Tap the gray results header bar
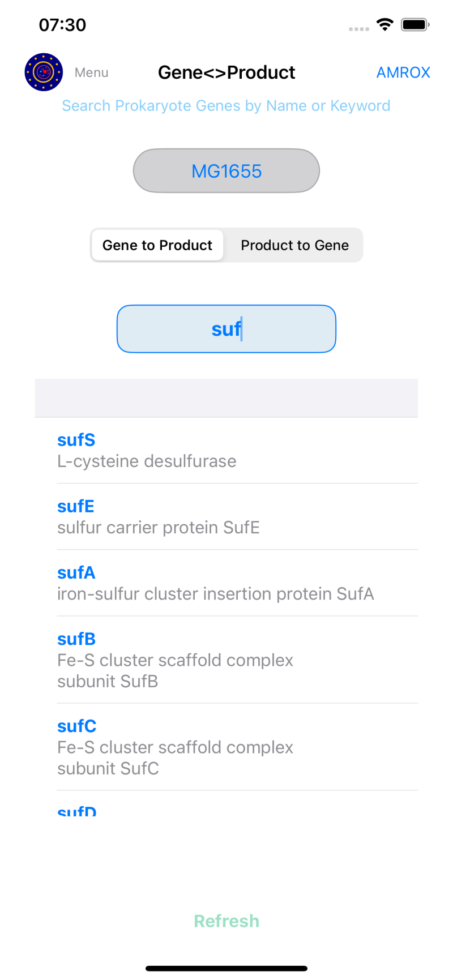This screenshot has height=980, width=453. click(226, 398)
